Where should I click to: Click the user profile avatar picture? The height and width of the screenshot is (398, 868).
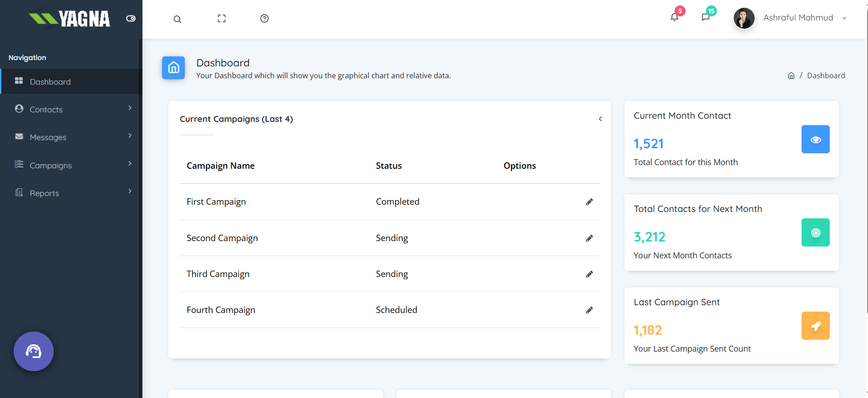click(744, 18)
